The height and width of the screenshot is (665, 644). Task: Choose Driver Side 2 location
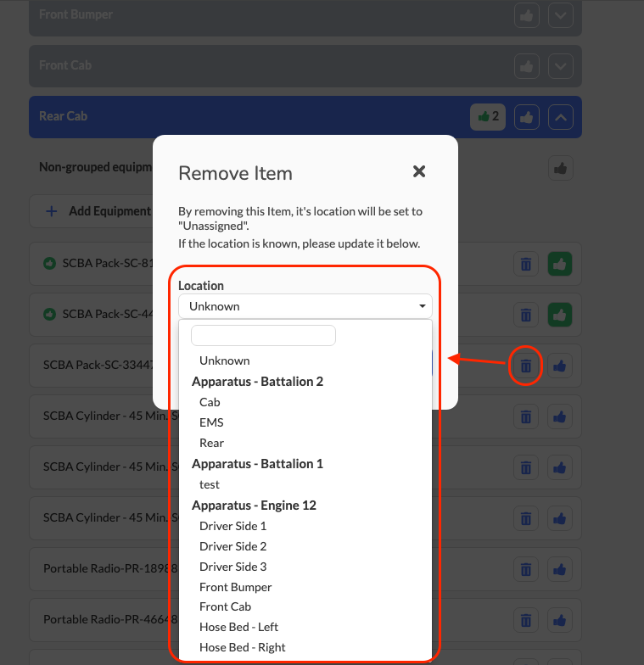click(232, 546)
